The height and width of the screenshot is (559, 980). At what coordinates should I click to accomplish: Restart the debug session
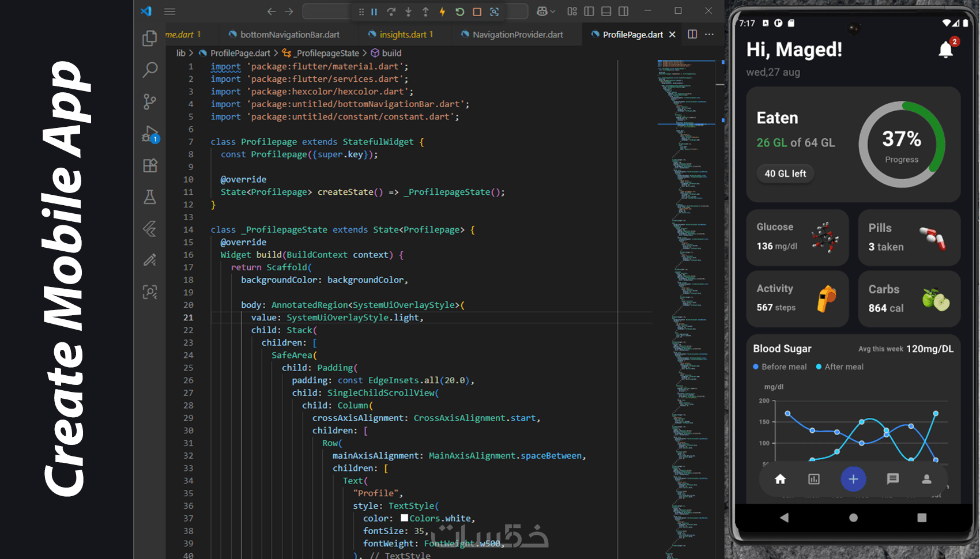point(459,12)
